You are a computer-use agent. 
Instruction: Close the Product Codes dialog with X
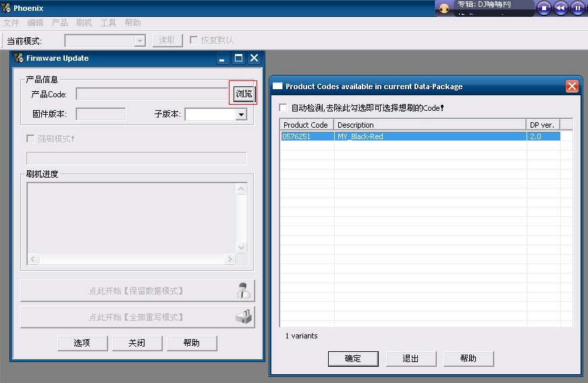(x=572, y=86)
